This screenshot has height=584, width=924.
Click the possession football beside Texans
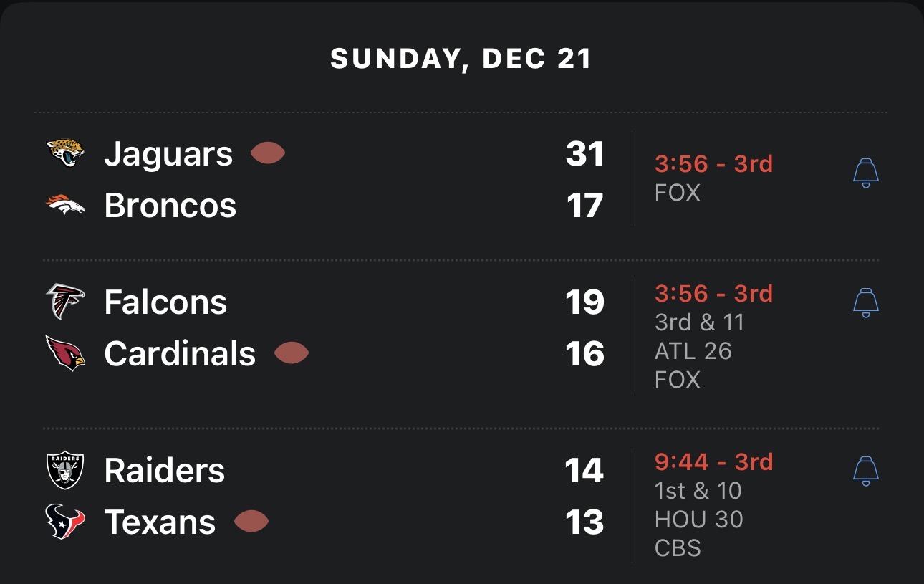(251, 522)
